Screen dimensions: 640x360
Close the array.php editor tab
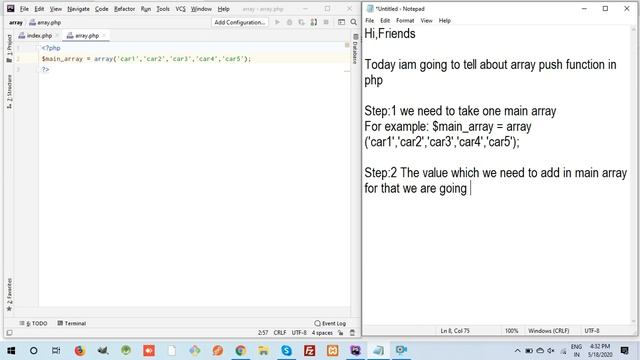point(104,36)
